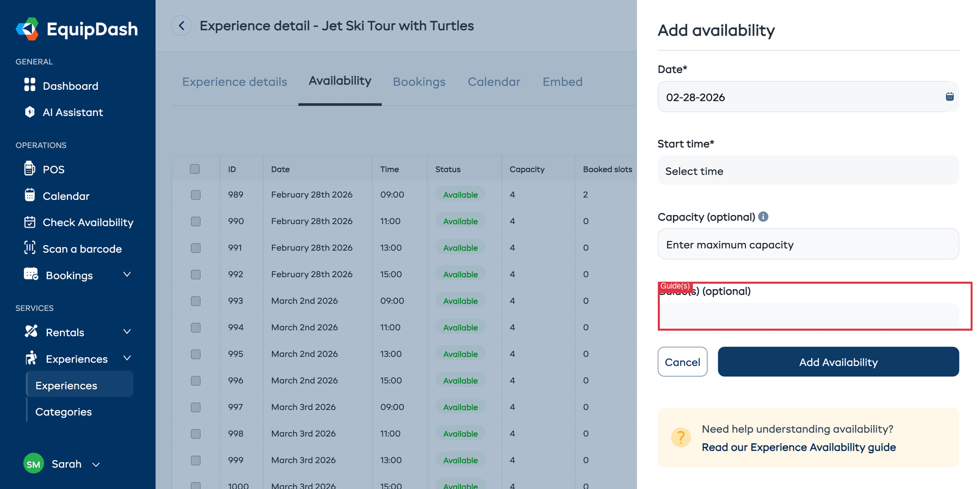This screenshot has height=489, width=980.
Task: Check the box for row ID 997
Action: pyautogui.click(x=195, y=407)
